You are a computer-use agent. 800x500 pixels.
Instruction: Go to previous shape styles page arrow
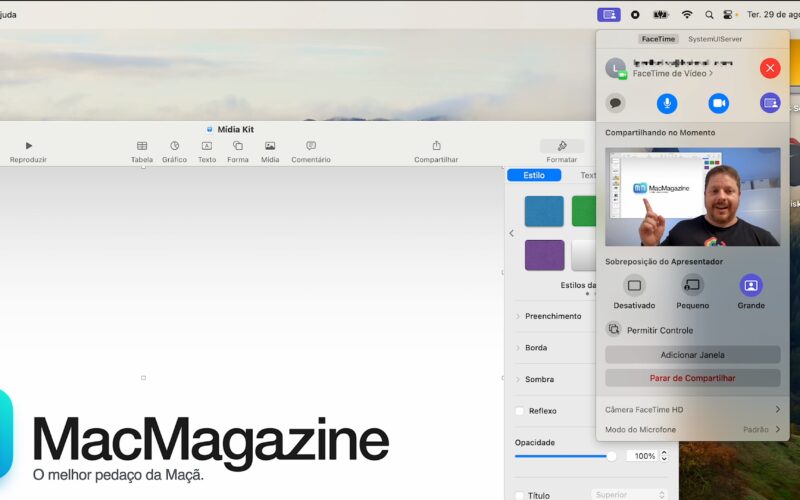[x=511, y=233]
